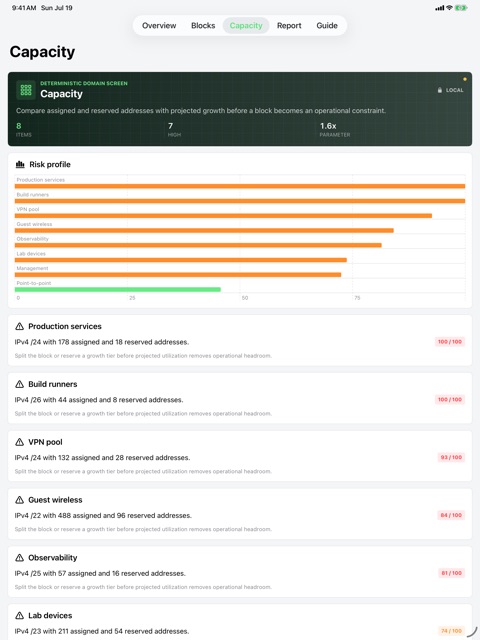Click the warning icon for VPN pool
The image size is (480, 640).
coord(19,442)
